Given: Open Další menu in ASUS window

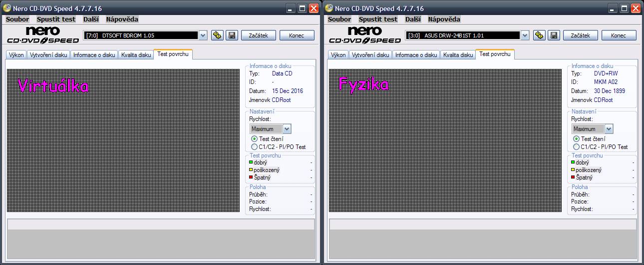Looking at the screenshot, I should click(x=413, y=19).
